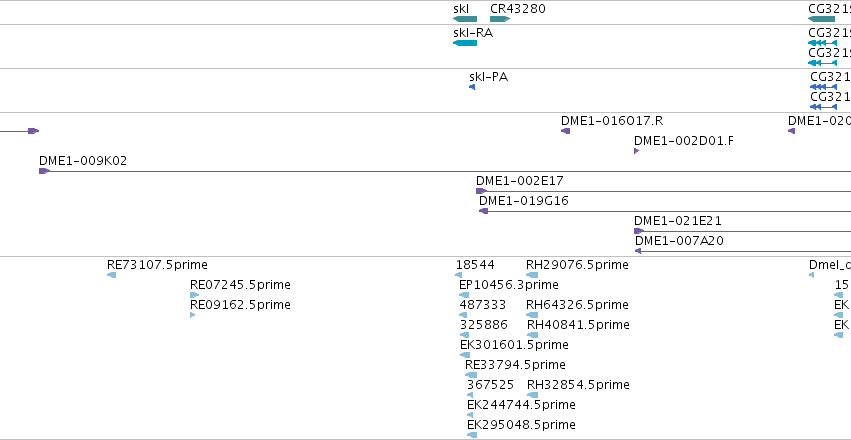Click the skl-RA transcript glyph
This screenshot has height=440, width=851.
465,43
